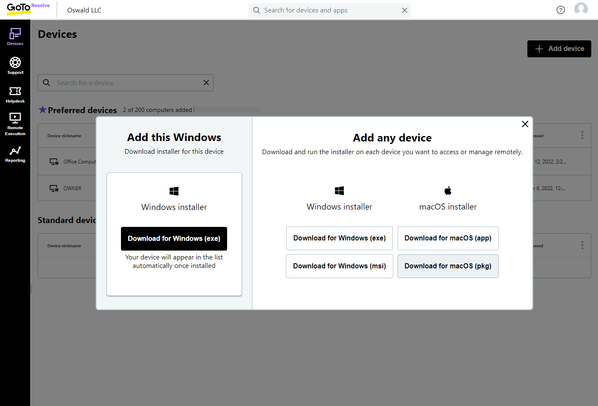Click the 'Standard devices' heading
The height and width of the screenshot is (406, 598).
(66, 220)
